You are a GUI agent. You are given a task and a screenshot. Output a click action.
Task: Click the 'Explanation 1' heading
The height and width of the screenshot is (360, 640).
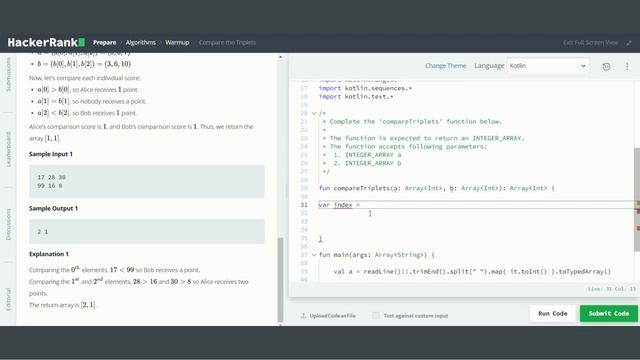(x=49, y=254)
